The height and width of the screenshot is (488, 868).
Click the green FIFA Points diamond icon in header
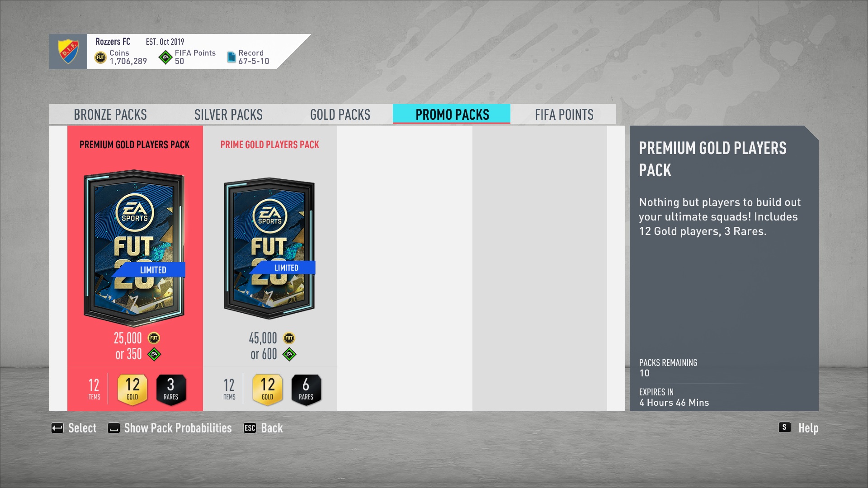coord(165,57)
